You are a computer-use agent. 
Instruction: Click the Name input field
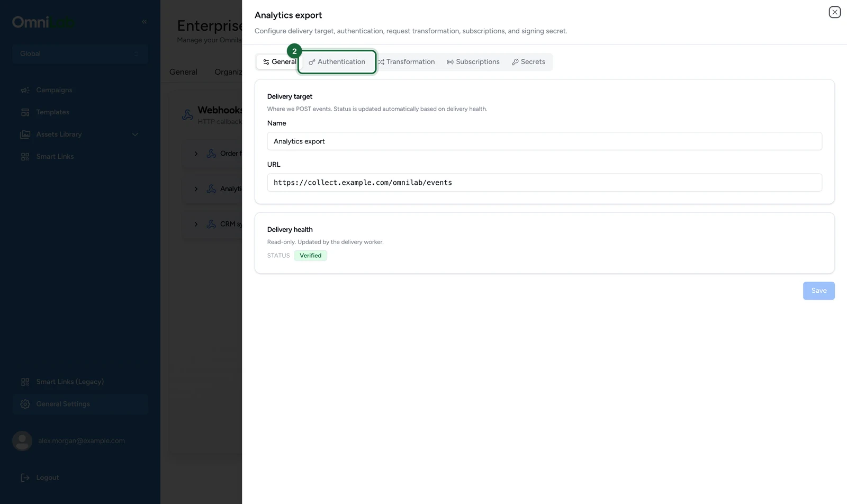coord(544,141)
